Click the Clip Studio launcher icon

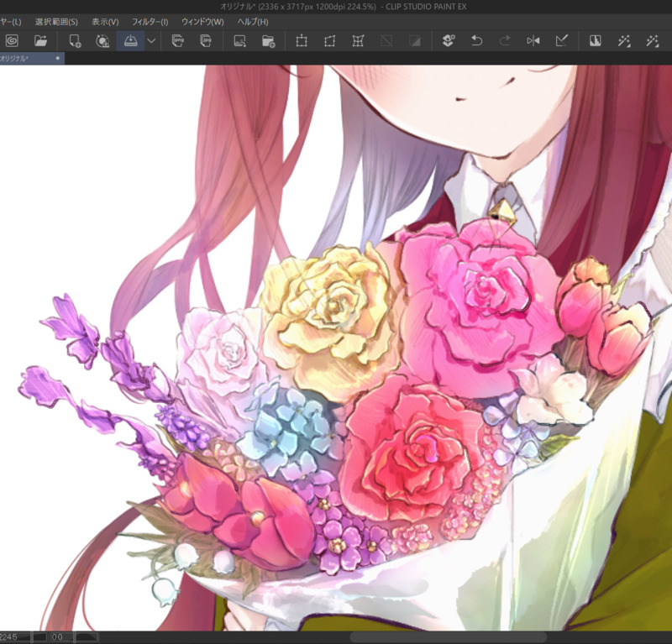pos(12,40)
